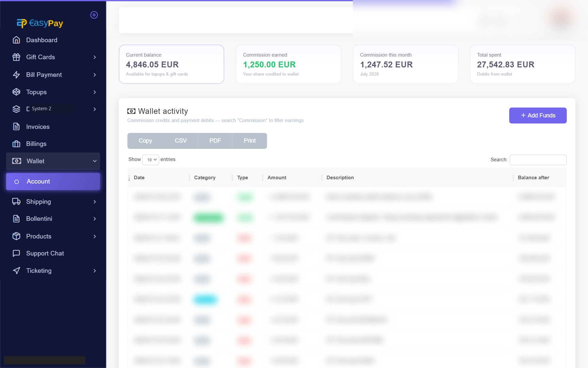Expand the Gift Cards submenu chevron
This screenshot has width=588, height=368.
[95, 57]
